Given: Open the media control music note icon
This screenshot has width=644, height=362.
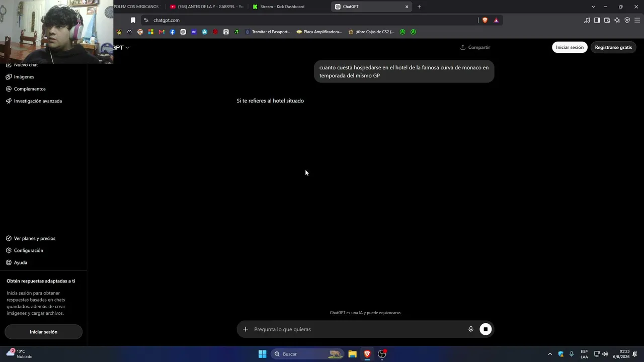Looking at the screenshot, I should 587,20.
